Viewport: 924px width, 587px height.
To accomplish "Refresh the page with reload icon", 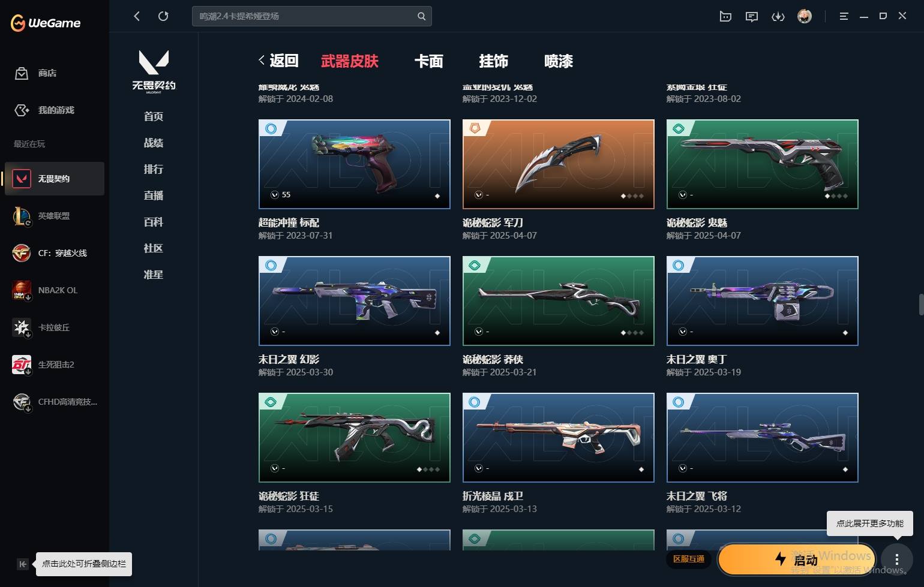I will (163, 16).
